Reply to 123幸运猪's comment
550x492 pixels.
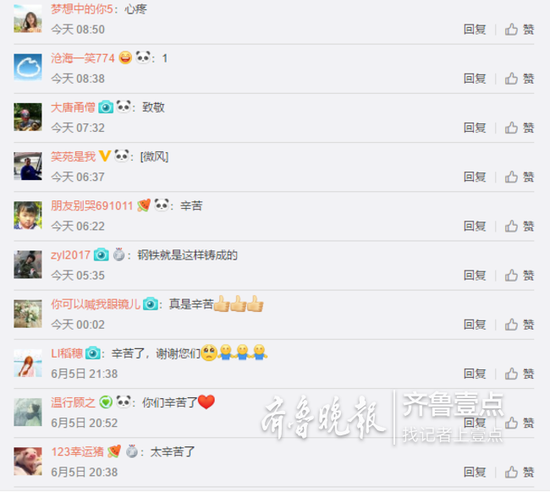click(475, 472)
